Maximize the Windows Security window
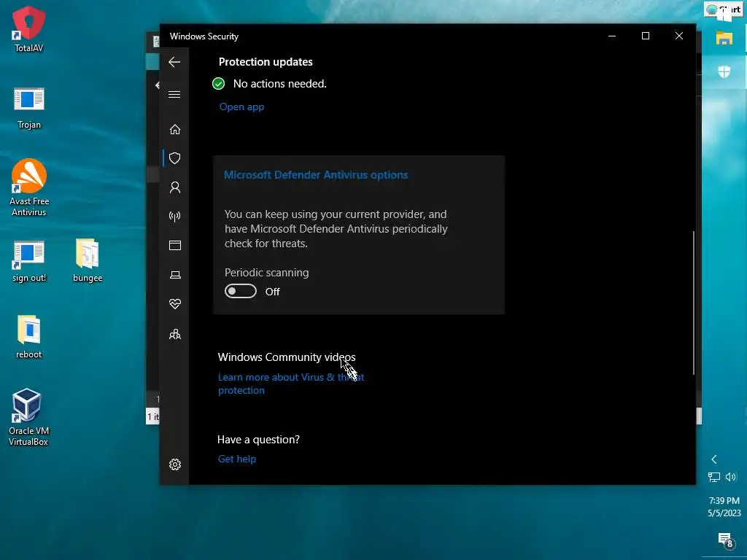 [x=646, y=36]
